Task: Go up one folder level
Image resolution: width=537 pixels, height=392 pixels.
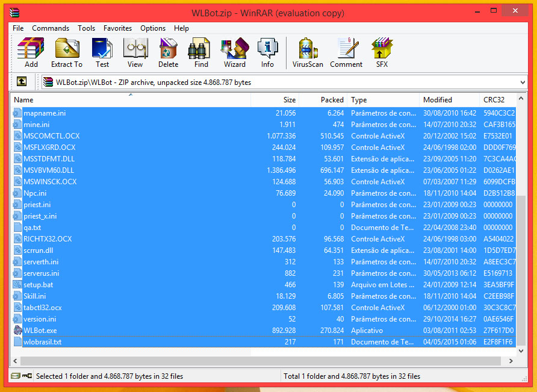Action: click(x=22, y=82)
